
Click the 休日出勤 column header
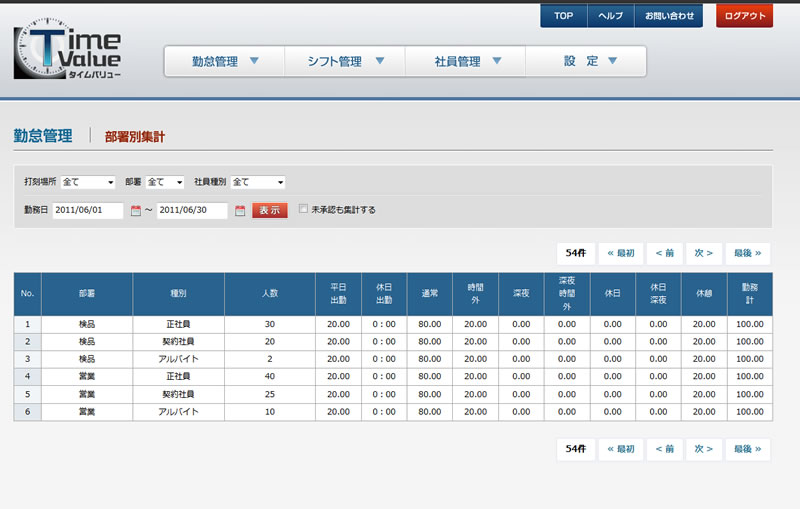point(384,294)
